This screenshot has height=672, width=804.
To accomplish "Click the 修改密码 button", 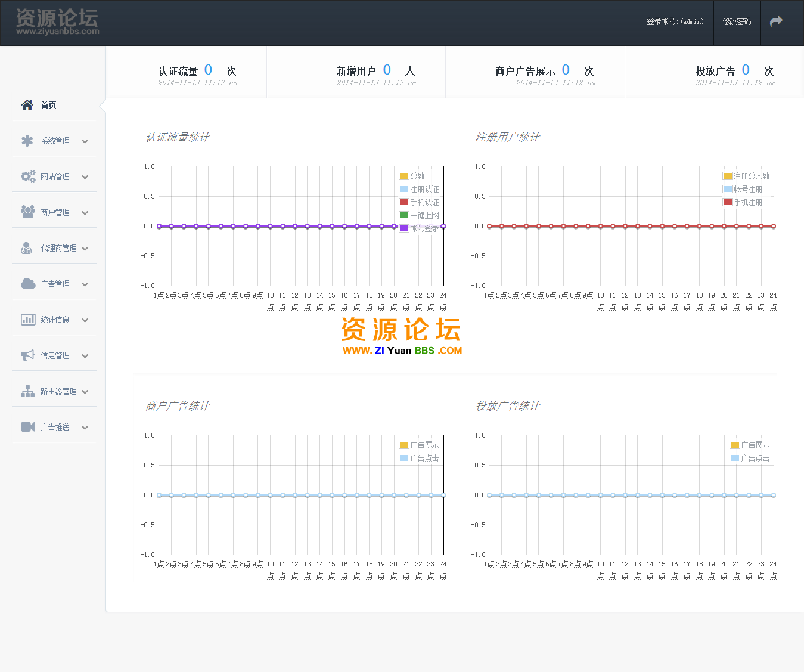I will pos(737,22).
